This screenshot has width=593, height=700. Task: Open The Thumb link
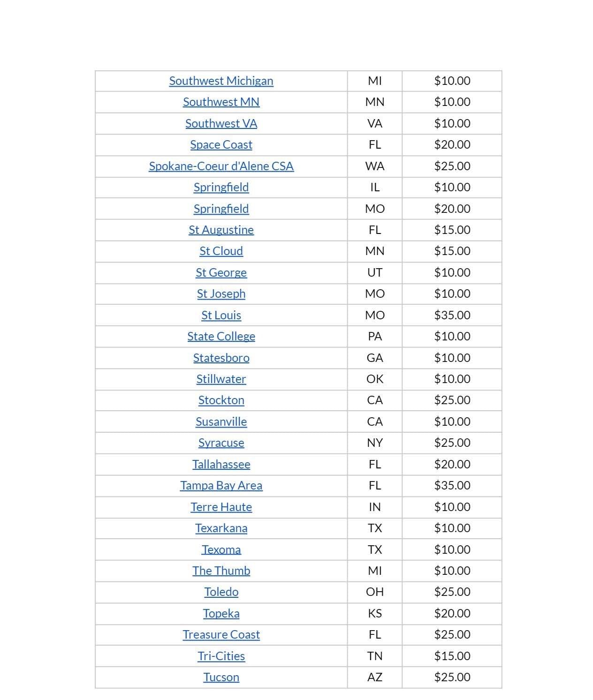tap(221, 571)
